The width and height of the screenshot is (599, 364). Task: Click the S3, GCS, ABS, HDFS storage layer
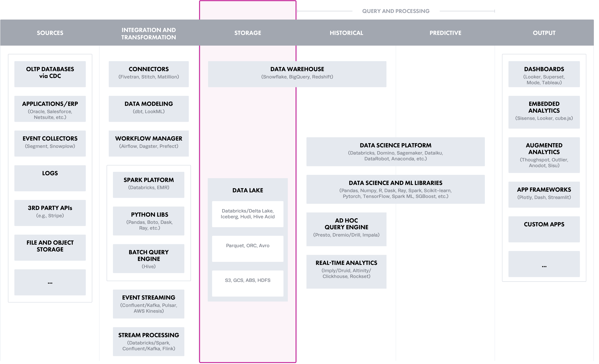(x=248, y=280)
